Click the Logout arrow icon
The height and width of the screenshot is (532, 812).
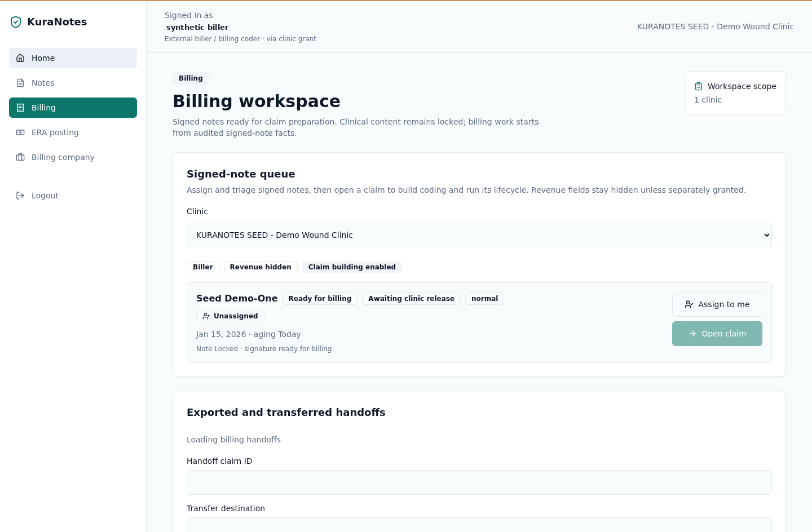(x=20, y=196)
